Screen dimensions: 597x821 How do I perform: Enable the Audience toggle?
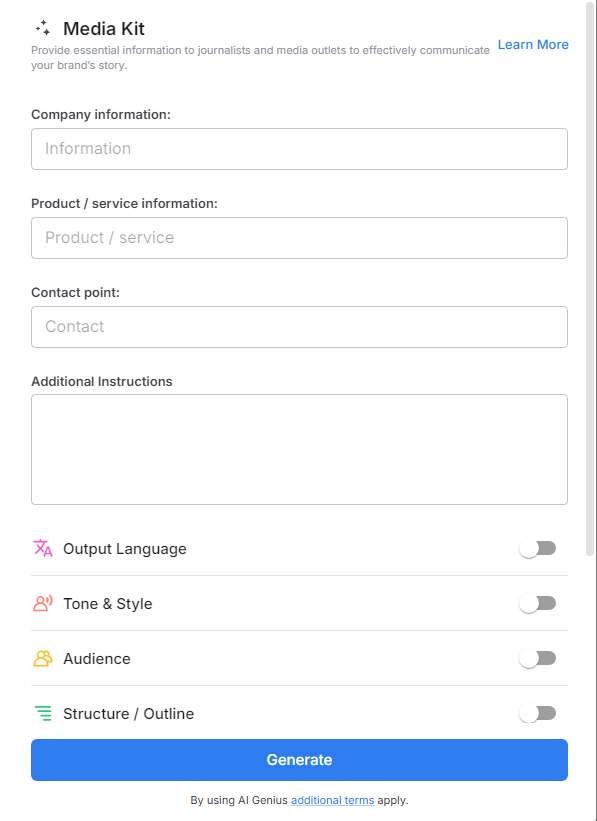coord(537,658)
